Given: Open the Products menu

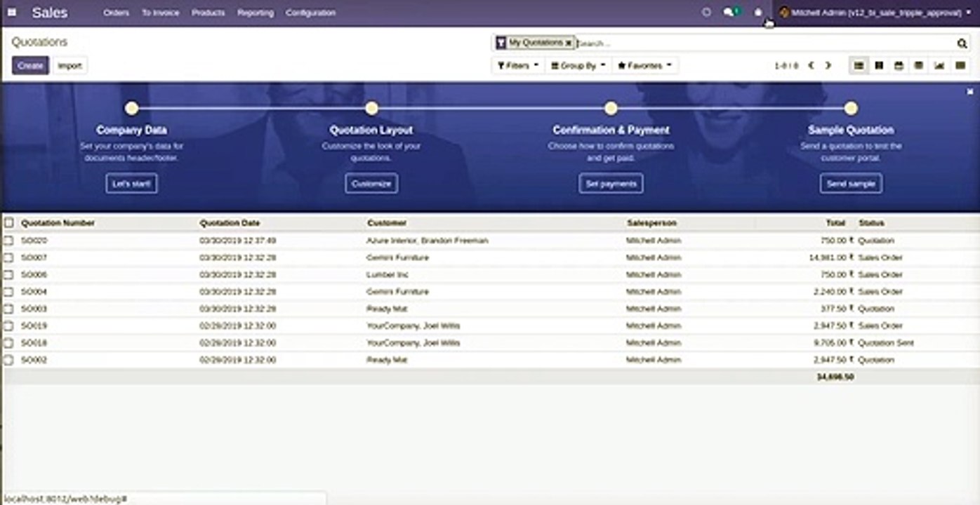Looking at the screenshot, I should pyautogui.click(x=208, y=13).
